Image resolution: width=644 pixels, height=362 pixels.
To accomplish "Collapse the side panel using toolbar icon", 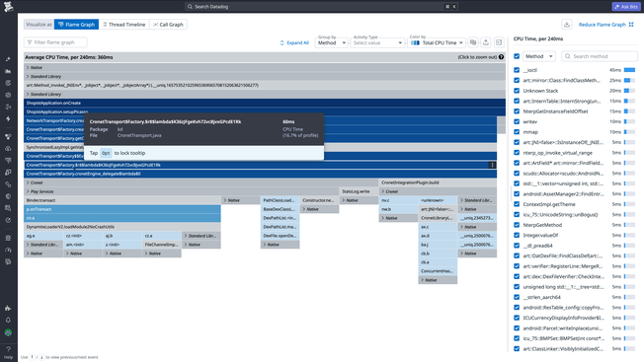I will pos(499,42).
